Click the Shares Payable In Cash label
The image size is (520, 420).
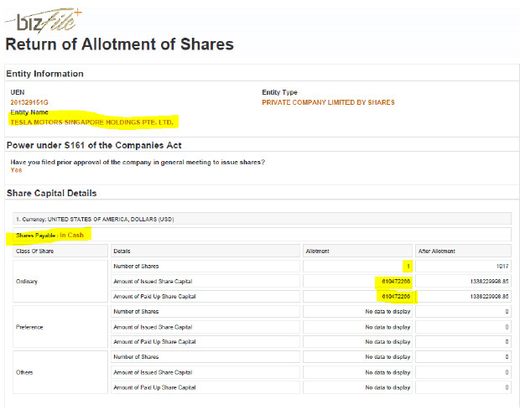[x=49, y=235]
